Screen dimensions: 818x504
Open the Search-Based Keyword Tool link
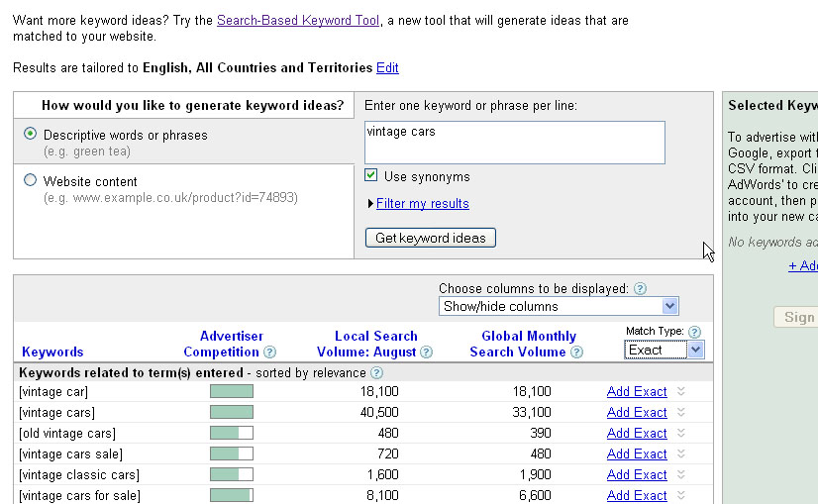tap(297, 20)
